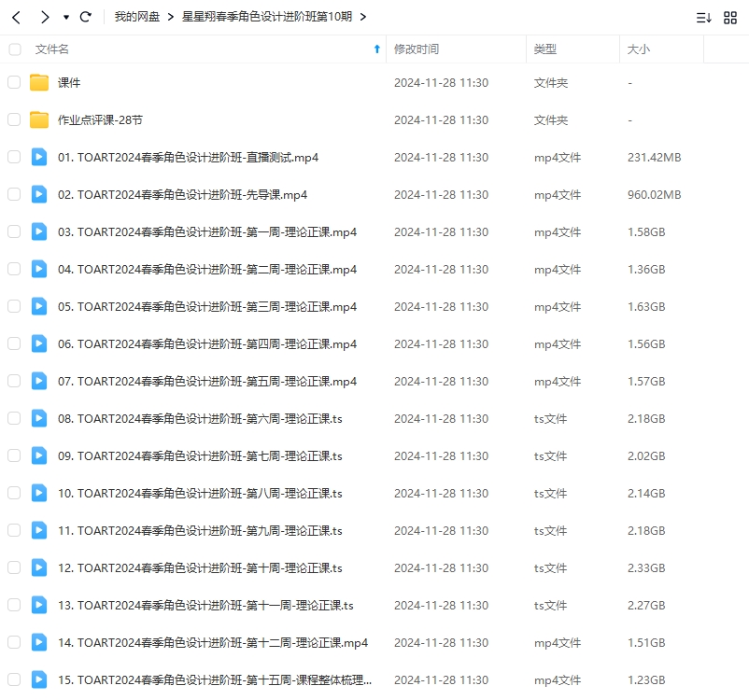Viewport: 749px width, 700px height.
Task: Click the 类型 column header
Action: [x=545, y=49]
